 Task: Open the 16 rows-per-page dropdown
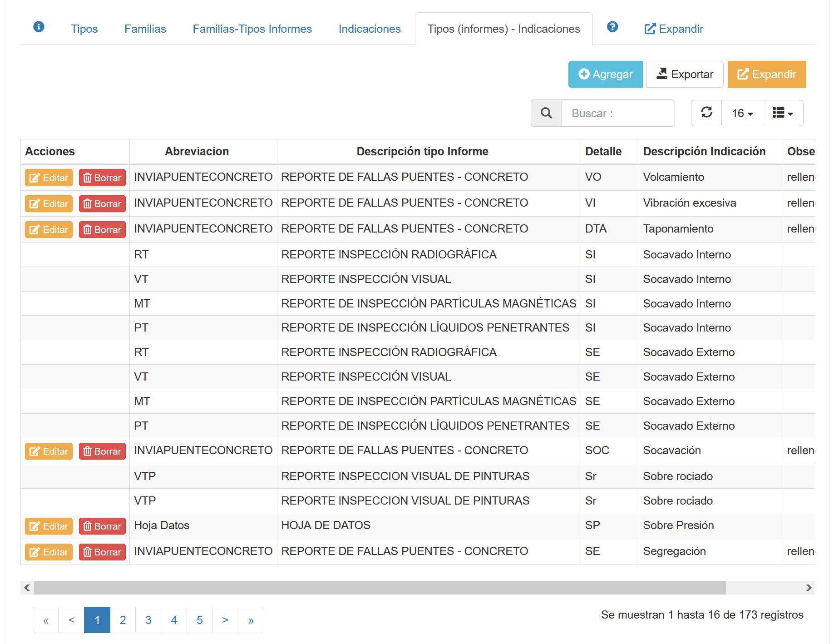point(742,113)
